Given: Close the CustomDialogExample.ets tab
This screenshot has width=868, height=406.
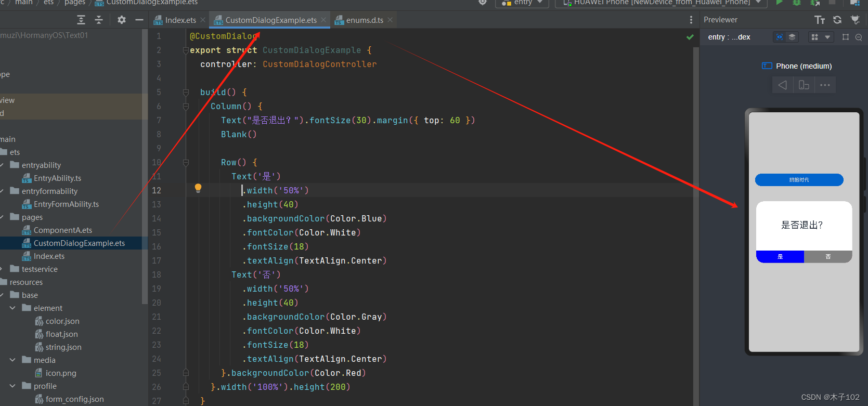Looking at the screenshot, I should click(323, 20).
